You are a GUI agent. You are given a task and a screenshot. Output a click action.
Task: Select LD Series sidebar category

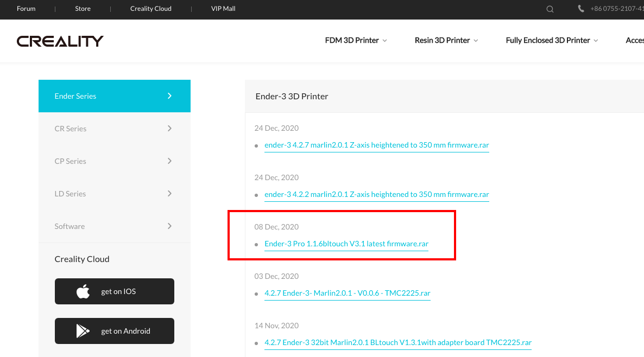[x=115, y=193]
